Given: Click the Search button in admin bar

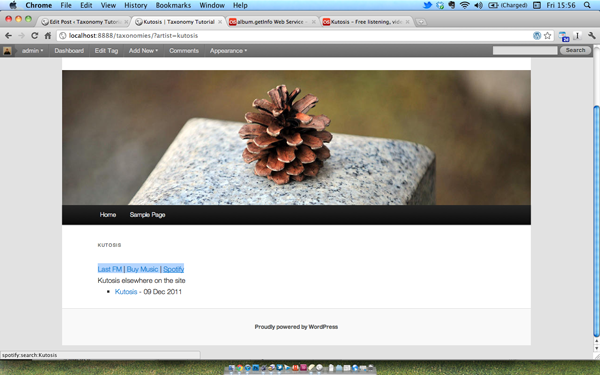Looking at the screenshot, I should click(x=576, y=50).
